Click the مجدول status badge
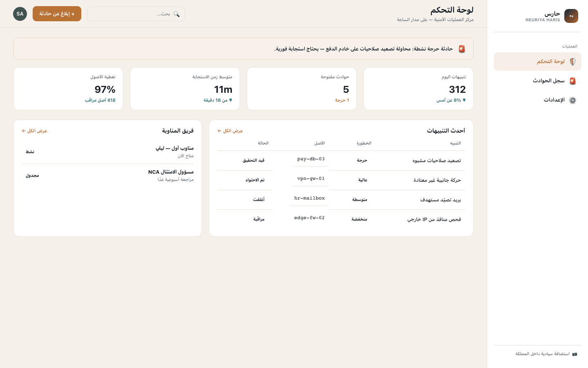The width and height of the screenshot is (588, 368). point(32,176)
